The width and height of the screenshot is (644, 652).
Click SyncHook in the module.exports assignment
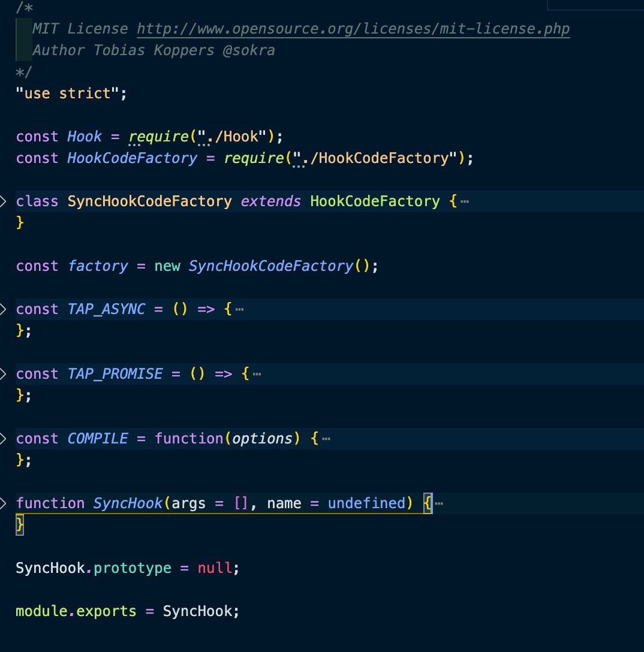click(197, 611)
